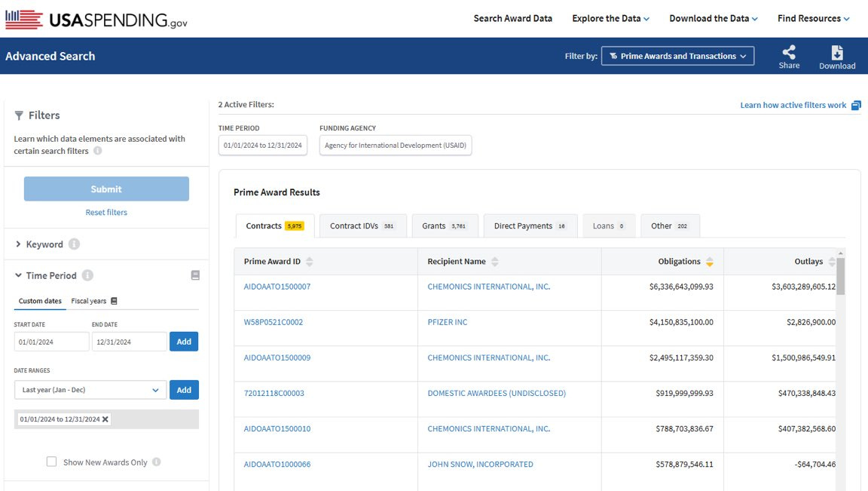Select the Contracts tab
This screenshot has width=868, height=491.
coord(275,226)
